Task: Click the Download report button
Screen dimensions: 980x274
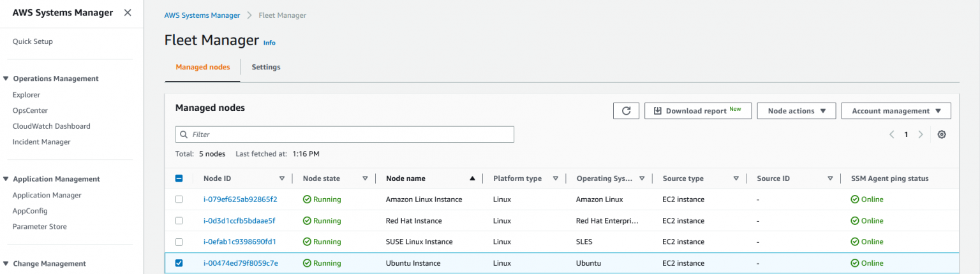Action: point(698,111)
